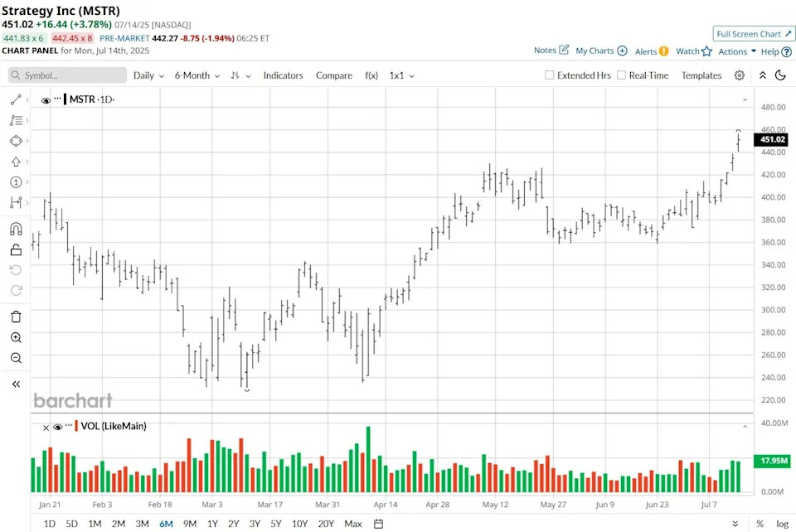The height and width of the screenshot is (532, 796).
Task: Open the calendar date range picker
Action: tap(378, 524)
